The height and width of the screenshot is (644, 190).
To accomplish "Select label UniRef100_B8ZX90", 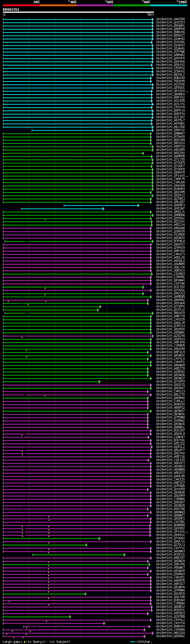I will tap(170, 153).
